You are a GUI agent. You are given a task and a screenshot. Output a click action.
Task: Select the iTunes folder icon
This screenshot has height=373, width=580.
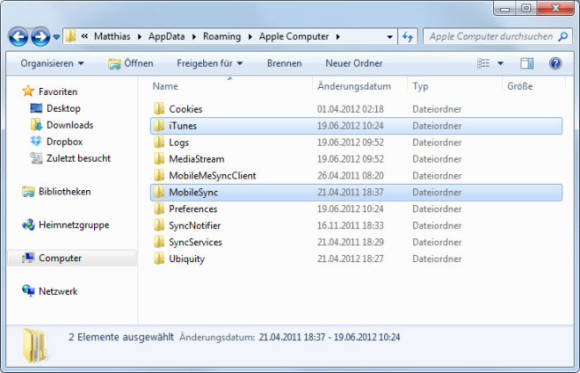point(159,125)
